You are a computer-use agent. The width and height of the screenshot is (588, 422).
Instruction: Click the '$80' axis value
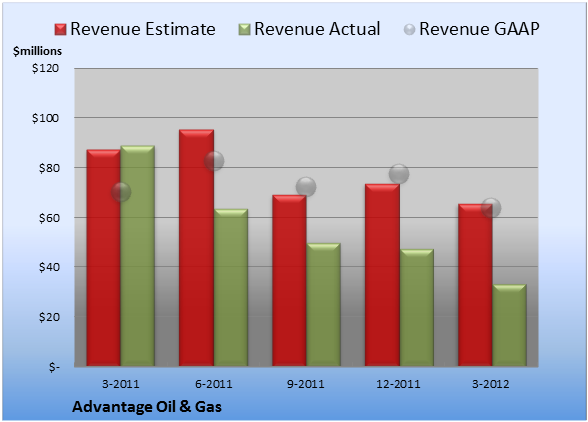pyautogui.click(x=49, y=168)
